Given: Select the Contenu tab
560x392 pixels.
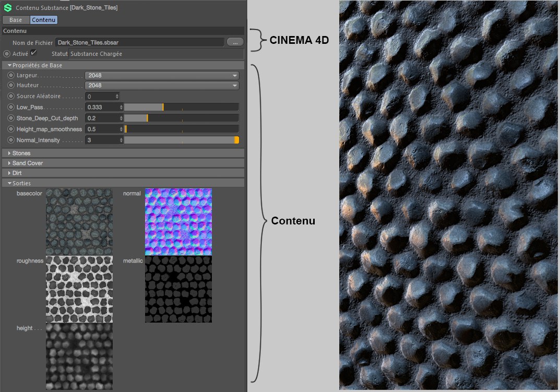Looking at the screenshot, I should pos(43,20).
